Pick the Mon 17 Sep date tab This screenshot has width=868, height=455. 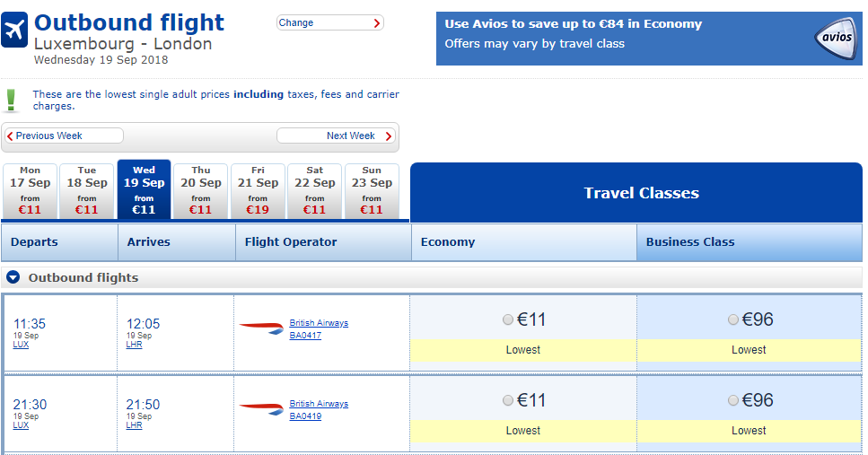click(x=31, y=190)
